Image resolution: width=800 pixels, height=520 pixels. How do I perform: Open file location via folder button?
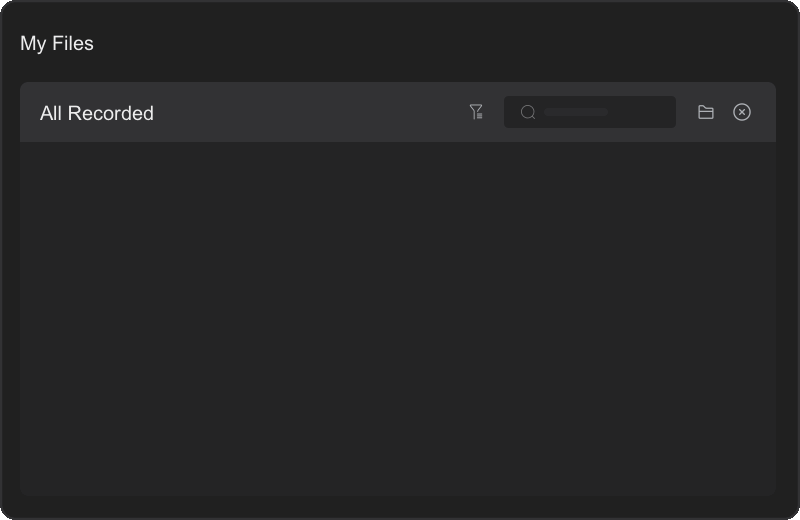(x=706, y=112)
